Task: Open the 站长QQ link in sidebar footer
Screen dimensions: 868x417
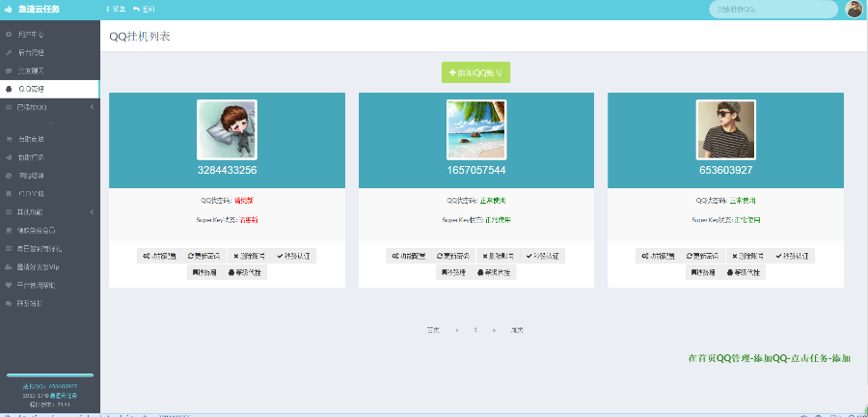Action: tap(50, 386)
